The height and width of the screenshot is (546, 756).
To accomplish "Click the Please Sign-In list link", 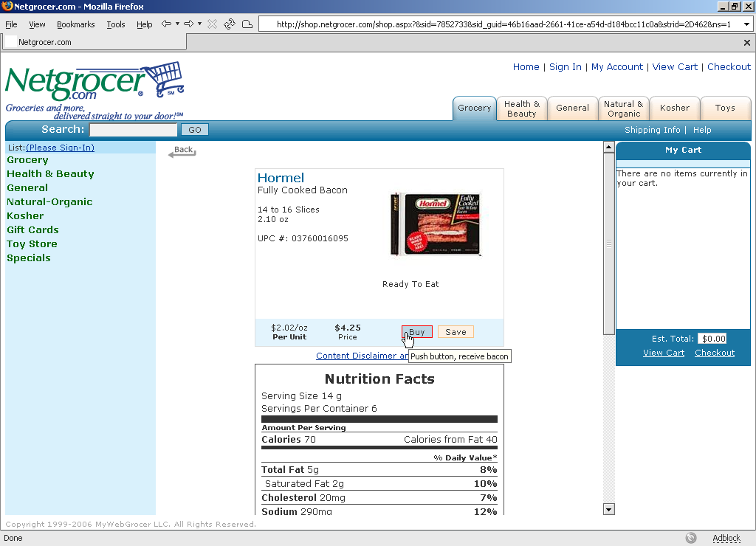I will [x=61, y=148].
